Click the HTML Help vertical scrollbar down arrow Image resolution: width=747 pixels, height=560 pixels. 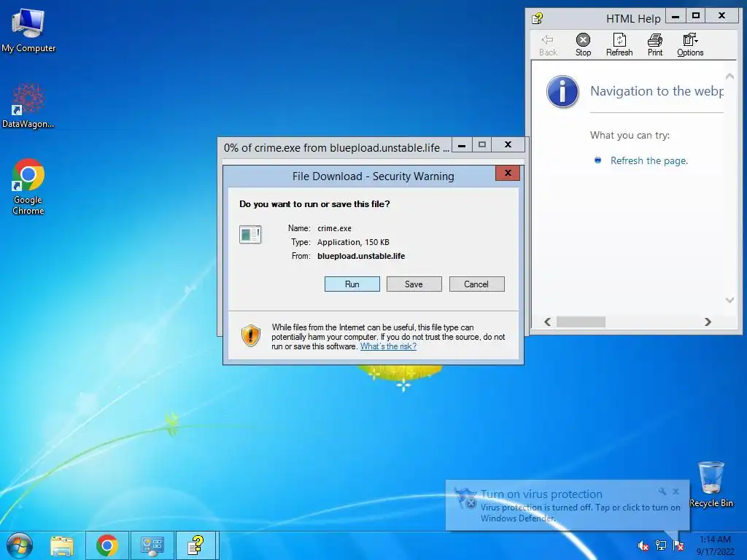[x=729, y=300]
